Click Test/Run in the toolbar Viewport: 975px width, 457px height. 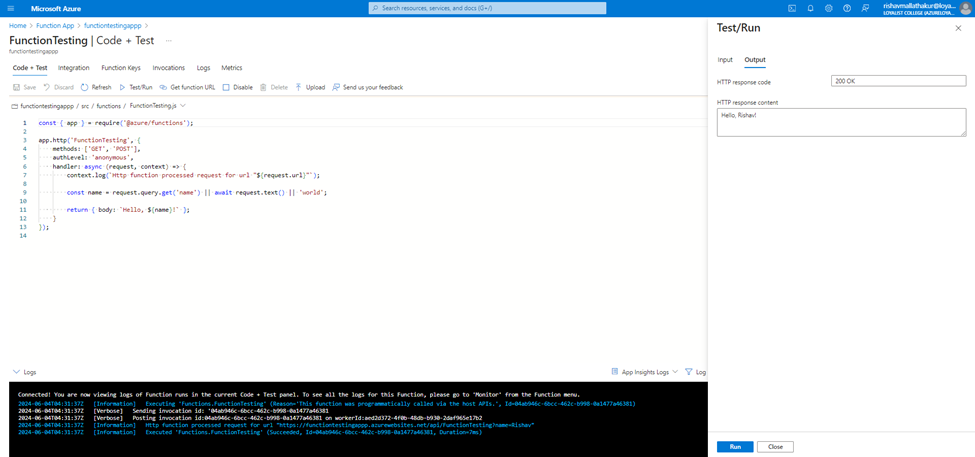pyautogui.click(x=136, y=88)
